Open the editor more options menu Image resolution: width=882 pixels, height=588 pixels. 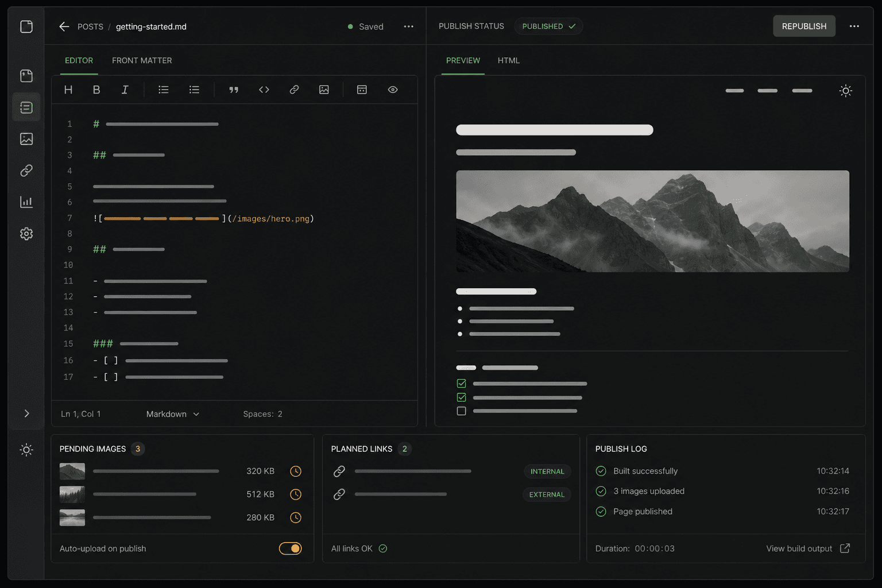(408, 26)
